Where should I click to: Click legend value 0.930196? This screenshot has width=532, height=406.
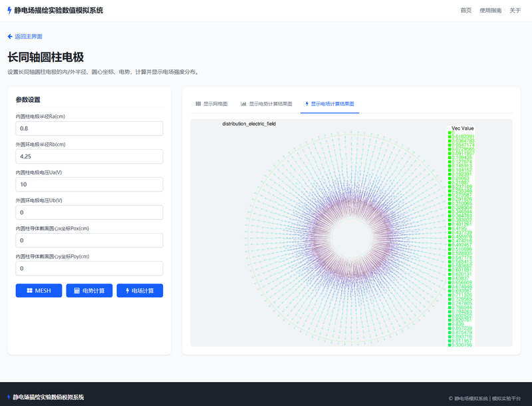coord(462,345)
